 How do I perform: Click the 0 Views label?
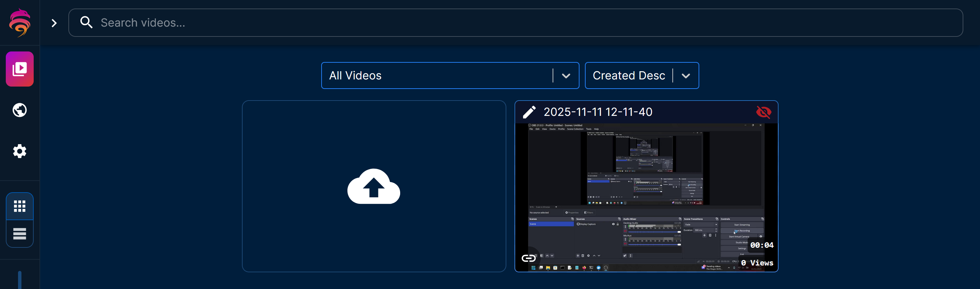coord(757,263)
